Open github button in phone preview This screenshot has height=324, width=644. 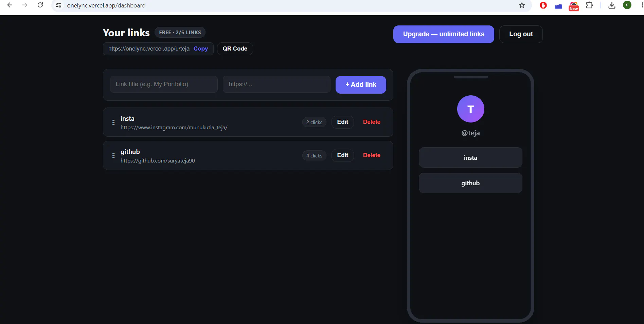point(470,183)
